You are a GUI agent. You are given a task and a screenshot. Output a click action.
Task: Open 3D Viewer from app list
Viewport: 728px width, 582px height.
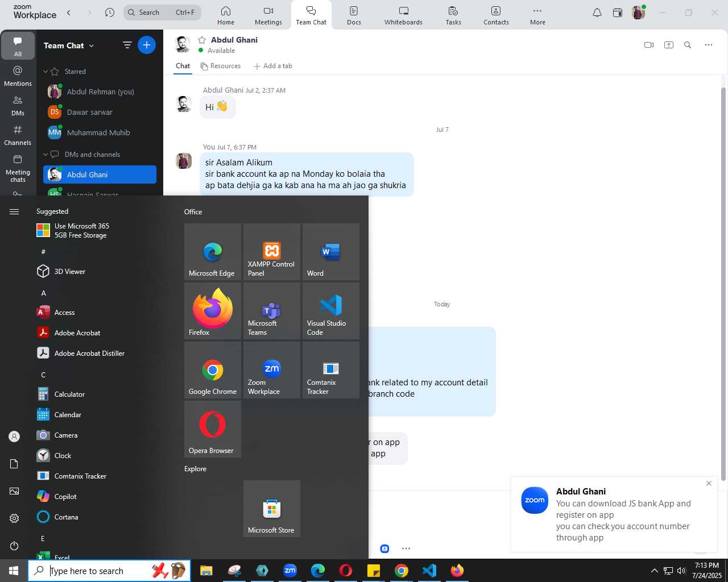point(102,272)
